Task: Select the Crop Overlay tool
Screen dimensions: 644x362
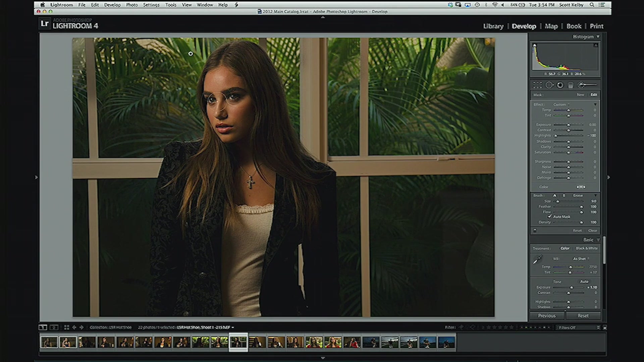Action: [x=538, y=85]
